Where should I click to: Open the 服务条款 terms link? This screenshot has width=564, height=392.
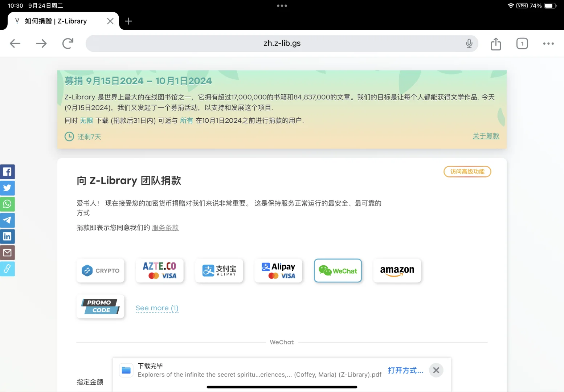pos(165,228)
